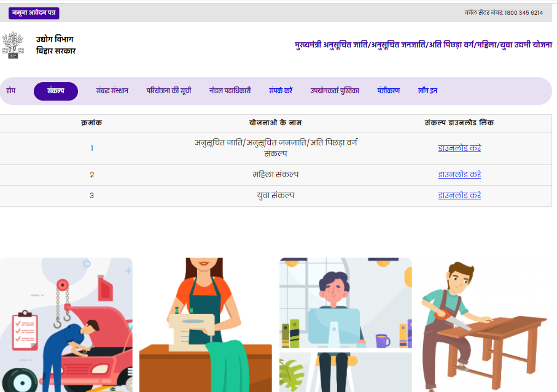Click the man at computer illustration
The height and width of the screenshot is (392, 557).
click(345, 325)
